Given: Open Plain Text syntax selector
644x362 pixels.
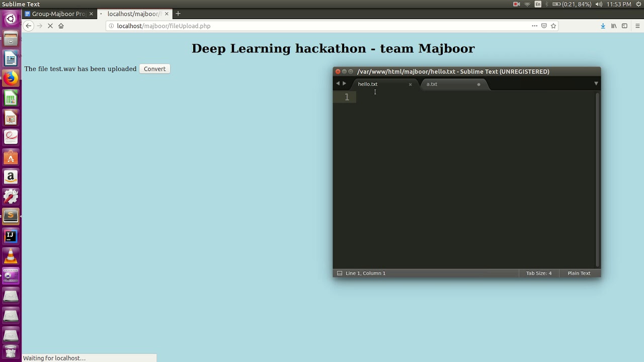Looking at the screenshot, I should (579, 273).
